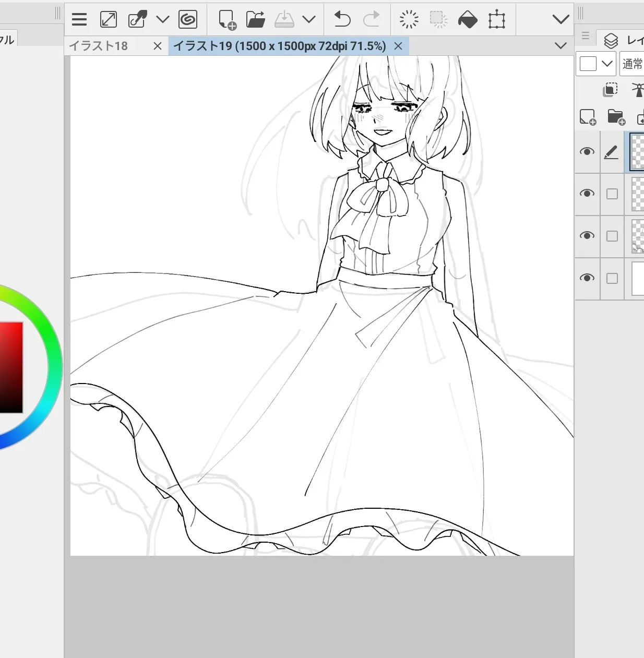Click the layer color white swatch
Viewport: 644px width, 658px height.
[x=588, y=64]
